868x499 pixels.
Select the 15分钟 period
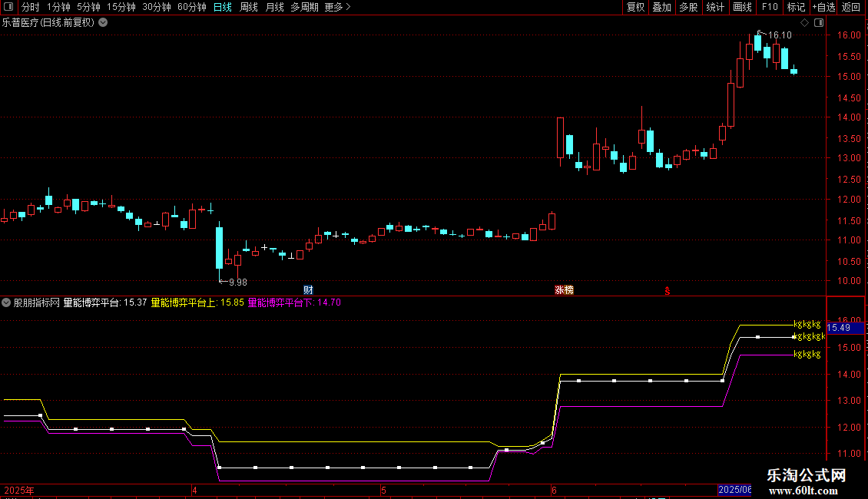[121, 7]
